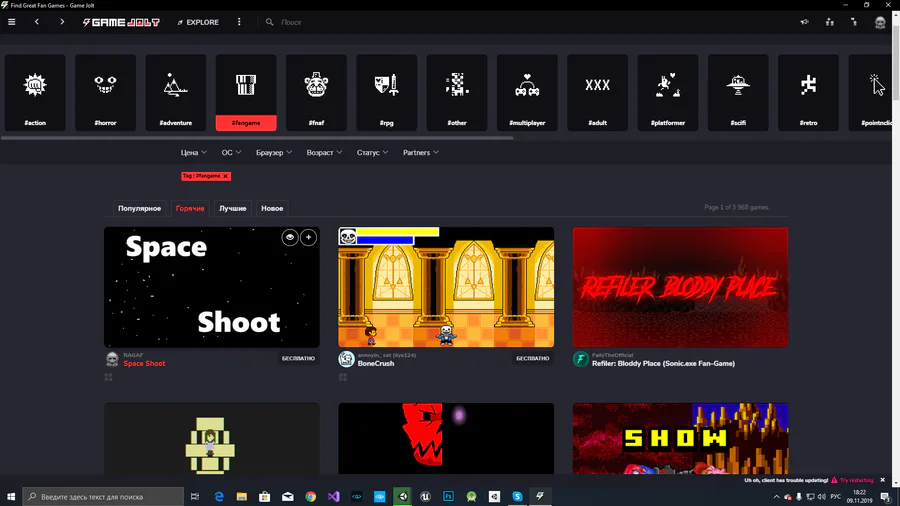
Task: Open Refiler Bloddy Place thumbnail
Action: point(680,287)
